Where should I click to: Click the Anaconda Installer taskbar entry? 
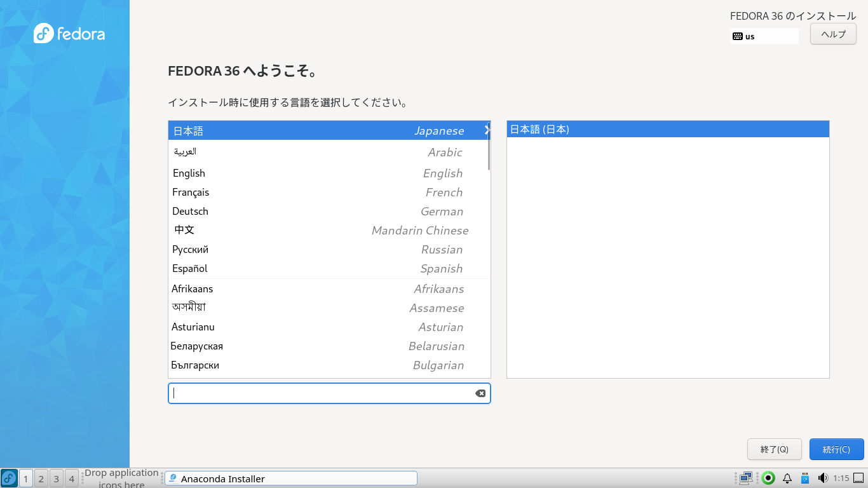coord(291,478)
